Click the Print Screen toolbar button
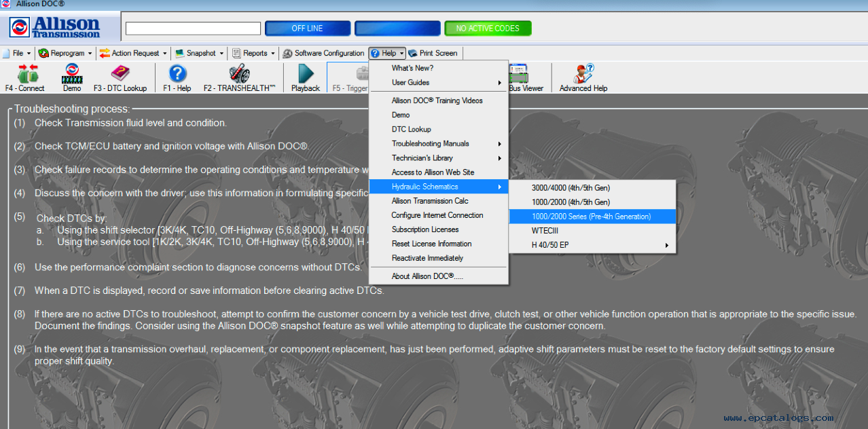 tap(433, 53)
